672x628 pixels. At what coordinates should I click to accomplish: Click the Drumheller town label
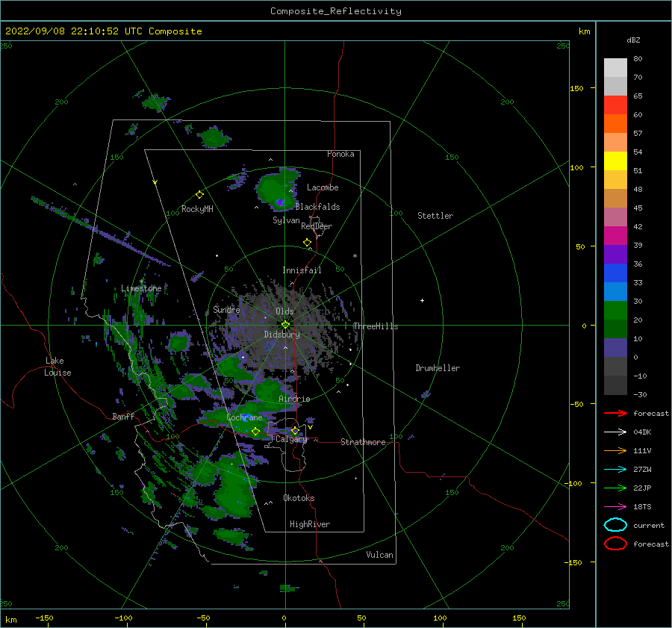pos(438,368)
